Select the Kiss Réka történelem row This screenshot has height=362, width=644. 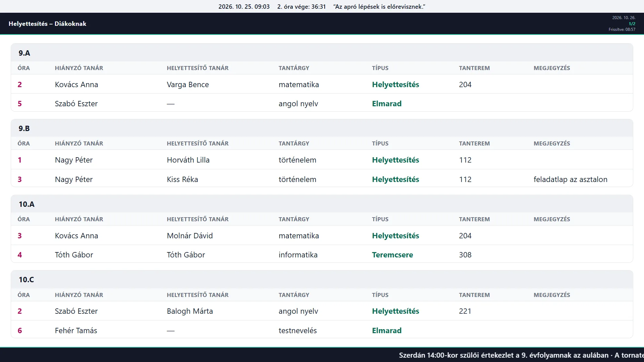coord(322,179)
